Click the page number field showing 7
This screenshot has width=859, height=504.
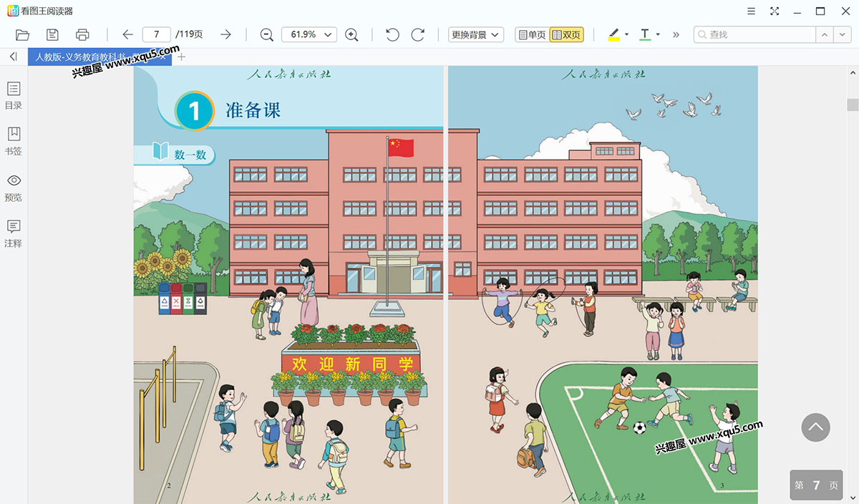point(157,34)
